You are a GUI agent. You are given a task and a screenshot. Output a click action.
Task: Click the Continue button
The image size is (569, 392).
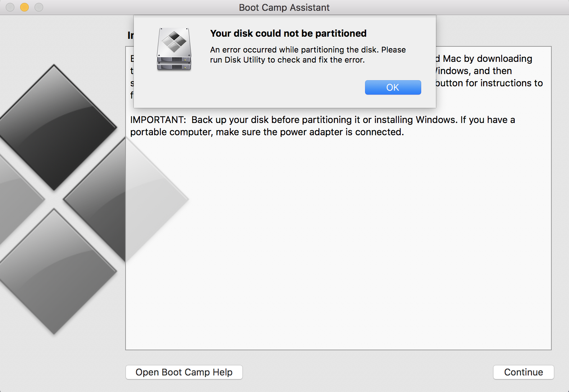523,372
